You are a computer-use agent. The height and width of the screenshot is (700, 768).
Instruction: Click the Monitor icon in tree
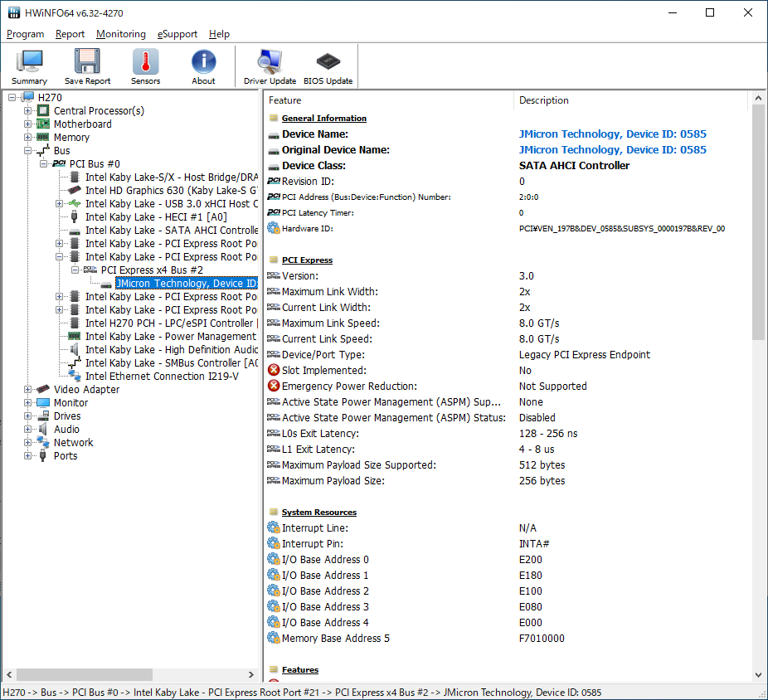[x=43, y=402]
